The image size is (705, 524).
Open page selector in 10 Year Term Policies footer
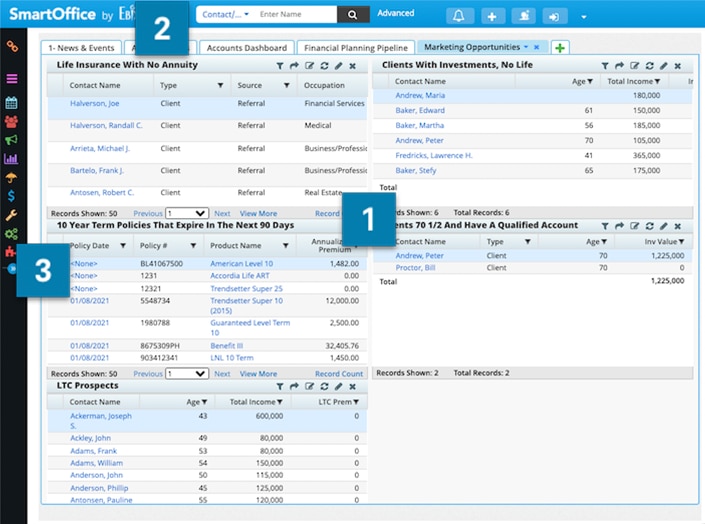(187, 373)
